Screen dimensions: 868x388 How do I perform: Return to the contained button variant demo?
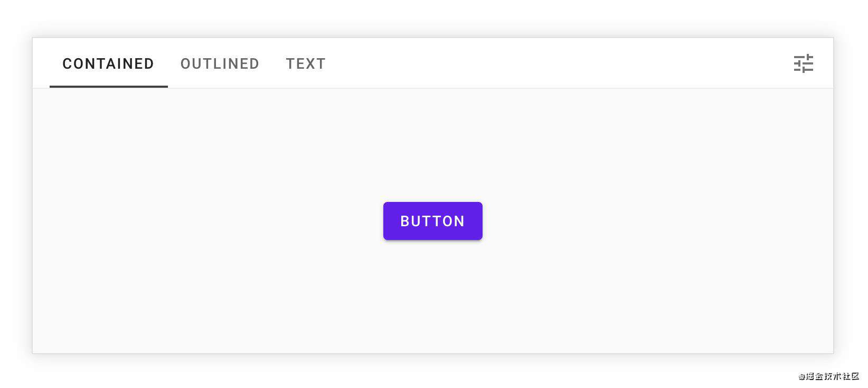(108, 63)
